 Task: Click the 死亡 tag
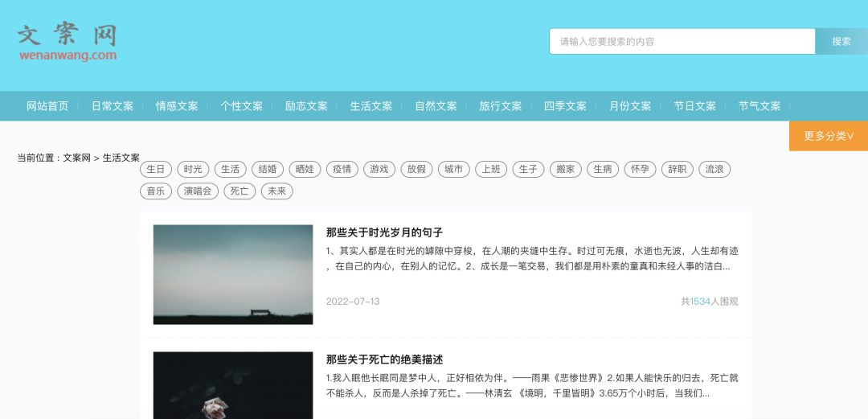(x=240, y=191)
